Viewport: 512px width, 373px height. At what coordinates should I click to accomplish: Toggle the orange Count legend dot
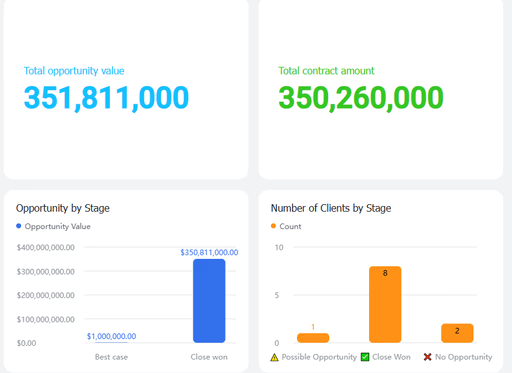(273, 226)
